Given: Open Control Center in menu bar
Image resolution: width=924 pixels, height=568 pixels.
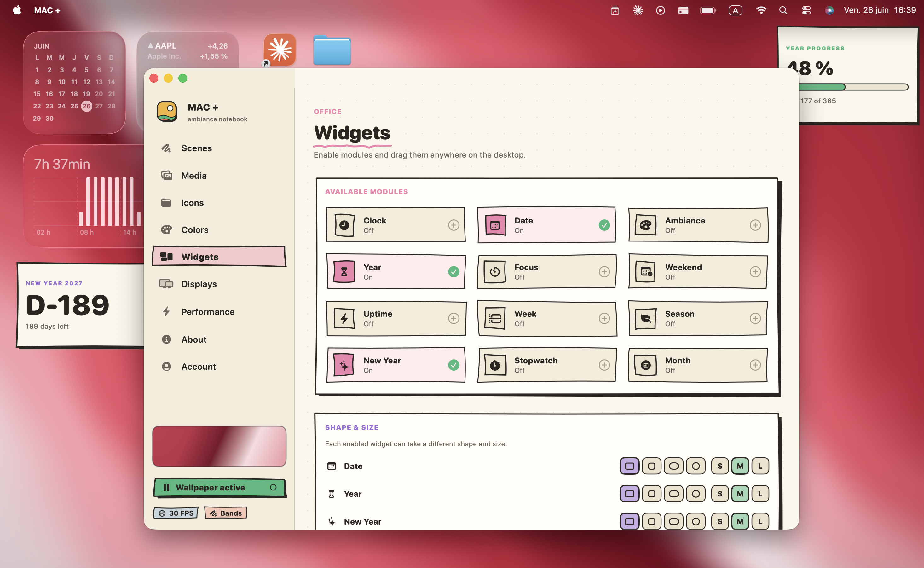Looking at the screenshot, I should coord(806,10).
